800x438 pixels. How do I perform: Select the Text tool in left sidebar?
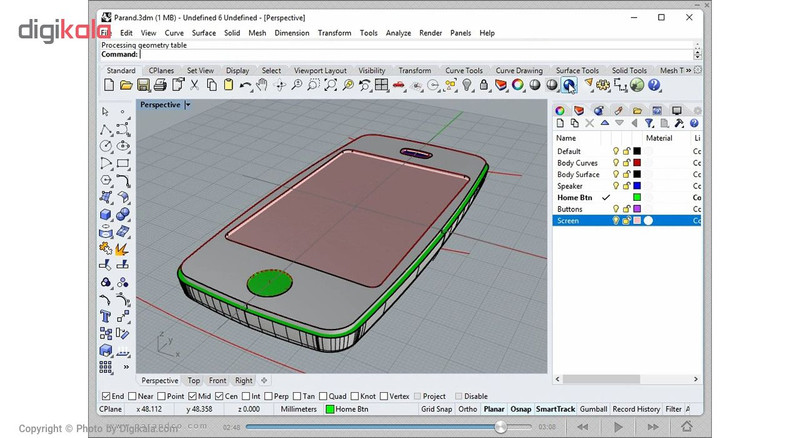pyautogui.click(x=106, y=317)
